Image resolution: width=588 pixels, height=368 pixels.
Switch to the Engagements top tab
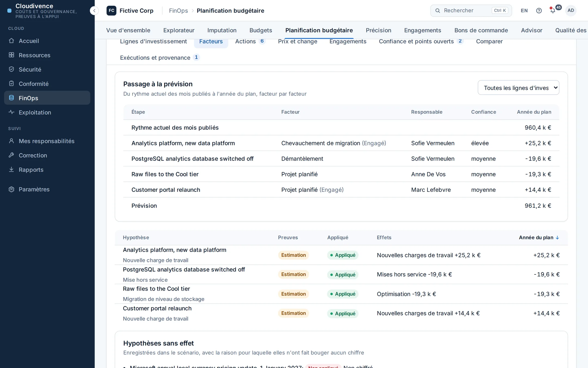pyautogui.click(x=422, y=30)
